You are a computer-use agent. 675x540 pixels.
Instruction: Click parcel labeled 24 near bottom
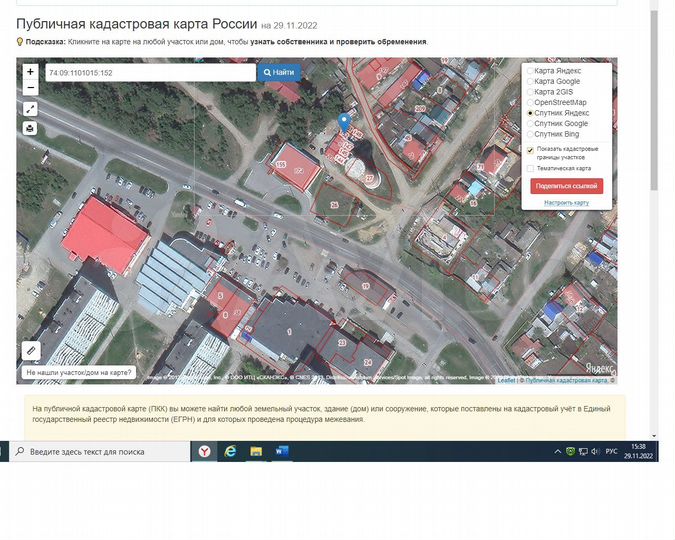point(368,362)
